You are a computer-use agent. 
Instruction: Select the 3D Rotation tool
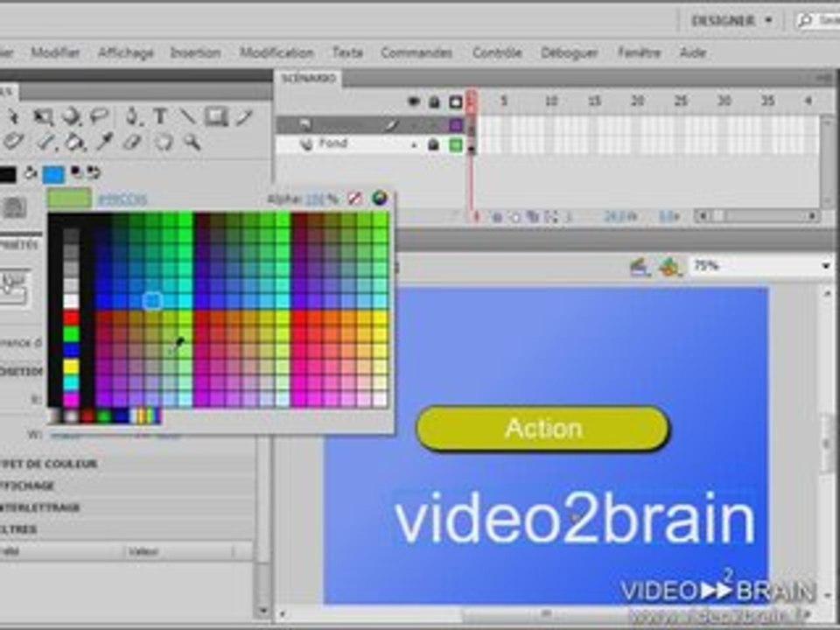pos(71,116)
